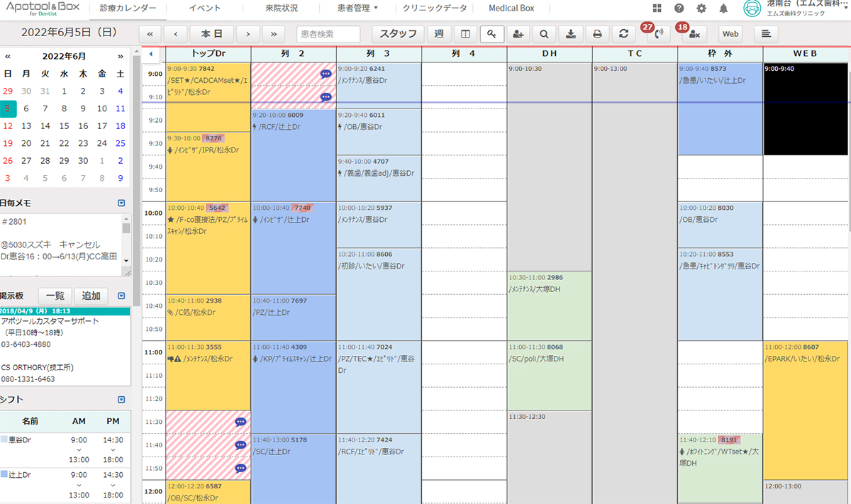Screen dimensions: 851x504
Task: Open appointment 8068 SC poli 大塚DH
Action: pyautogui.click(x=550, y=375)
